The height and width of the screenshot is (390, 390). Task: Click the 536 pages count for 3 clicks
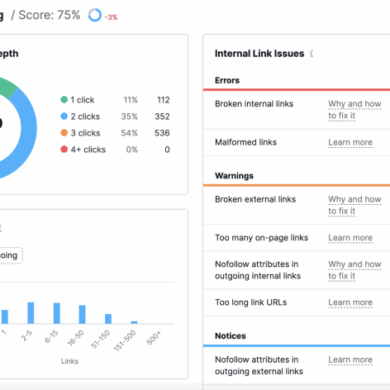click(x=162, y=133)
